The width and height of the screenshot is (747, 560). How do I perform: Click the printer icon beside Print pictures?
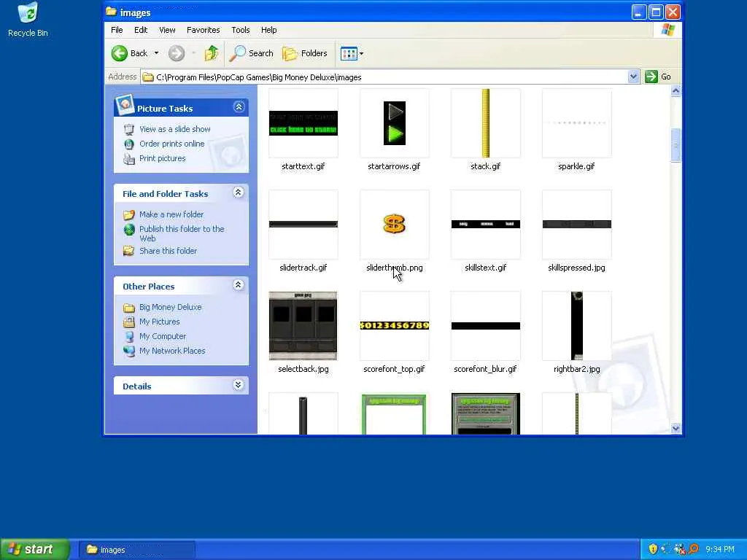click(x=128, y=158)
